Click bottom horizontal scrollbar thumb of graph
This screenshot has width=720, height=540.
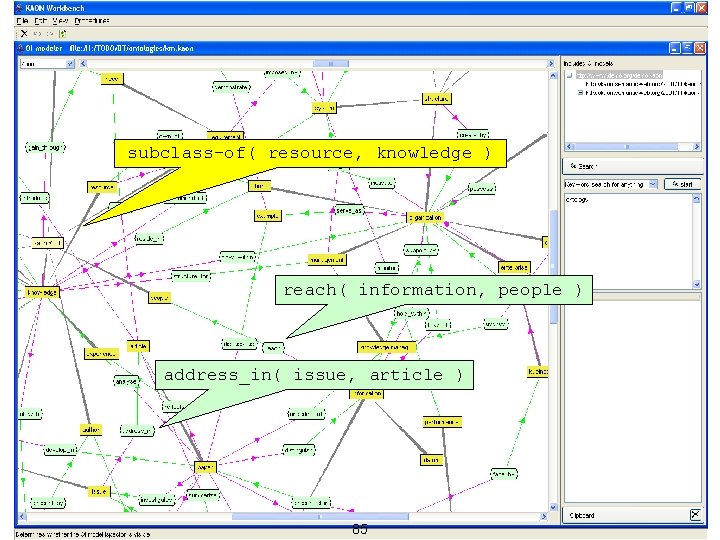(x=320, y=517)
